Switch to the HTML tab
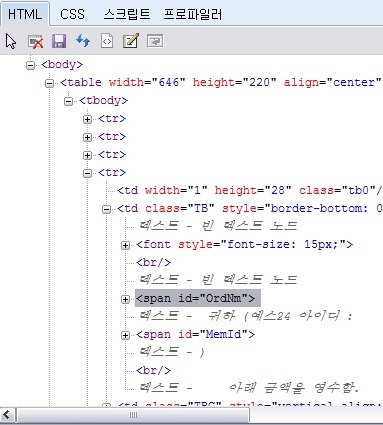The width and height of the screenshot is (383, 425). point(25,14)
